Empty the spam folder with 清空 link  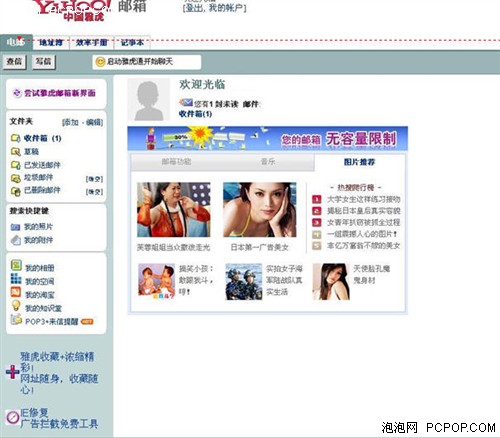(x=94, y=179)
